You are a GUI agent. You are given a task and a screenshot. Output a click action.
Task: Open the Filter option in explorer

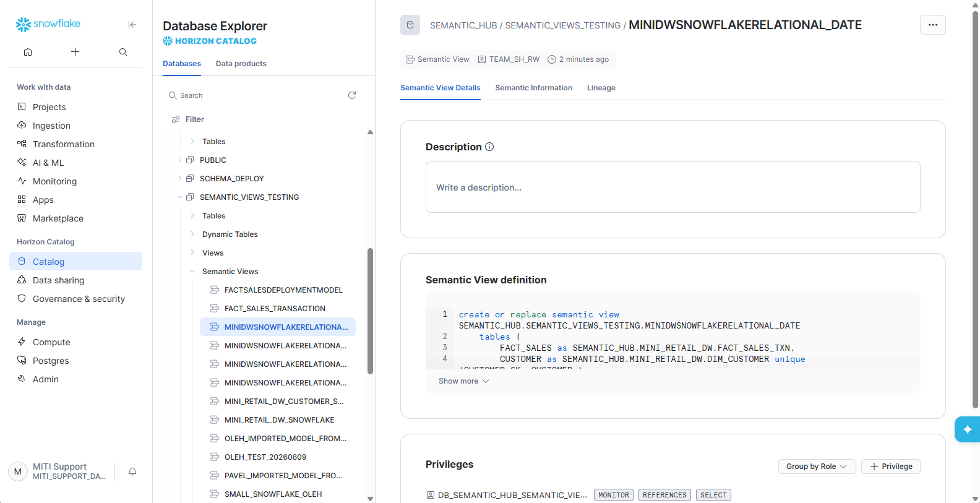188,119
